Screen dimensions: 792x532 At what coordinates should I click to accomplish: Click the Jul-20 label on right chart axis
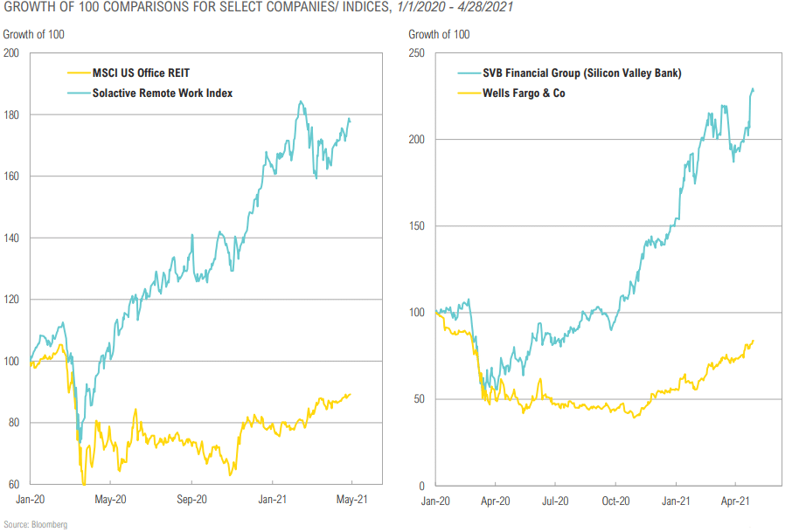[555, 501]
